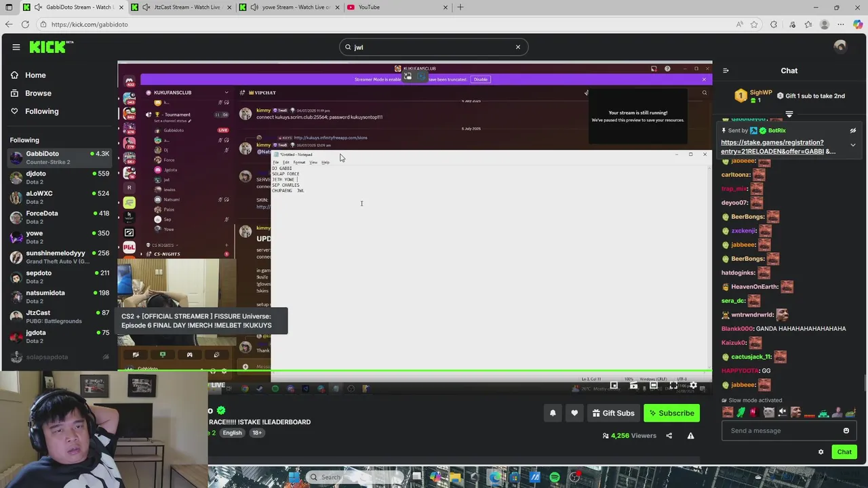Open sunshinemelodyyy channel in Following list
Viewport: 868px width, 488px height.
(59, 257)
